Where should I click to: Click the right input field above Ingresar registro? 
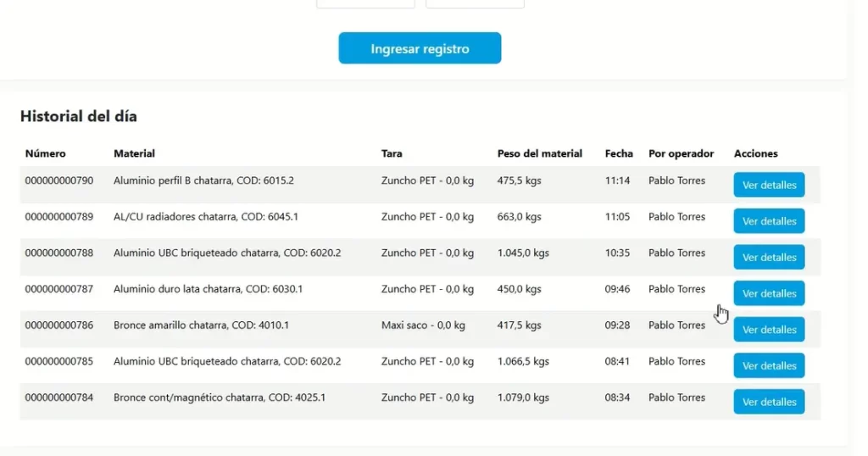[x=475, y=3]
